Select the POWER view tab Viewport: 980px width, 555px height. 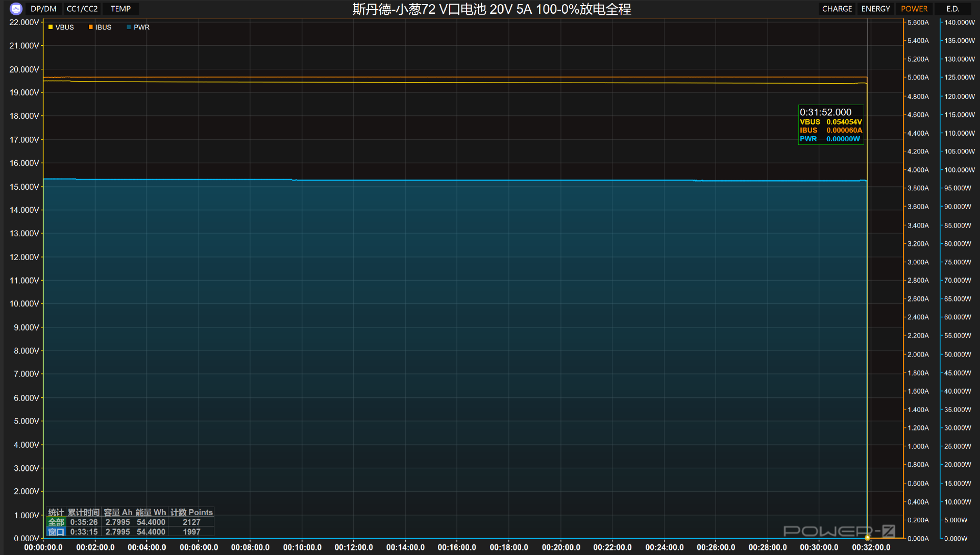point(914,9)
